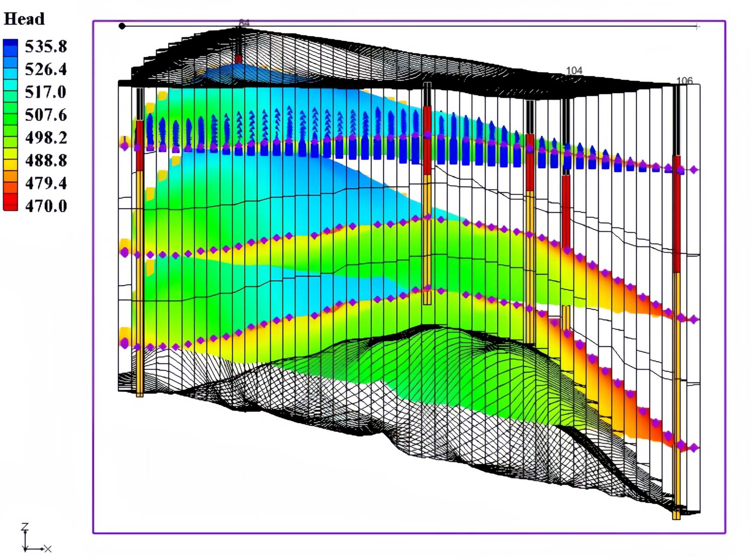
Task: Click the Head legend title
Action: point(24,19)
